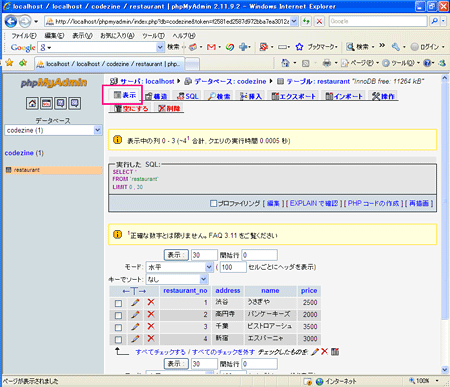Switch to the 挿入 tab
Image resolution: width=450 pixels, height=387 pixels.
[x=251, y=96]
